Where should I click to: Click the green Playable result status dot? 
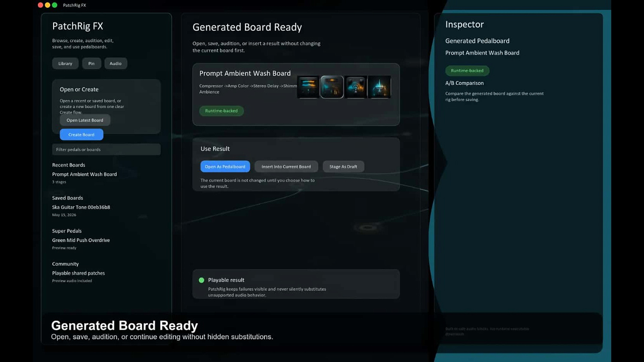coord(201,280)
